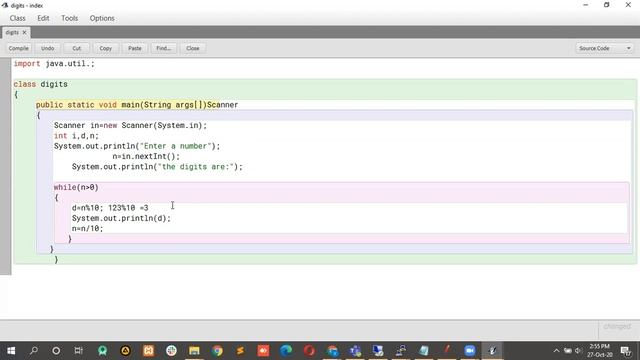
Task: Click the battery icon in system tray
Action: tap(568, 351)
